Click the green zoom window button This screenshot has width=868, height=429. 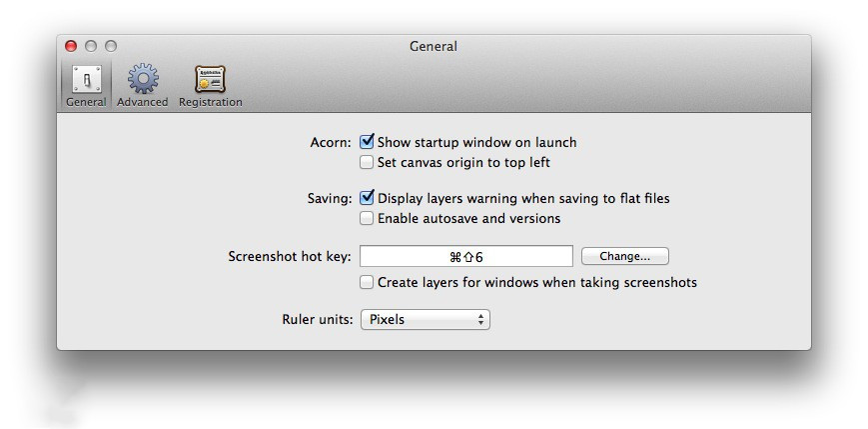[111, 46]
